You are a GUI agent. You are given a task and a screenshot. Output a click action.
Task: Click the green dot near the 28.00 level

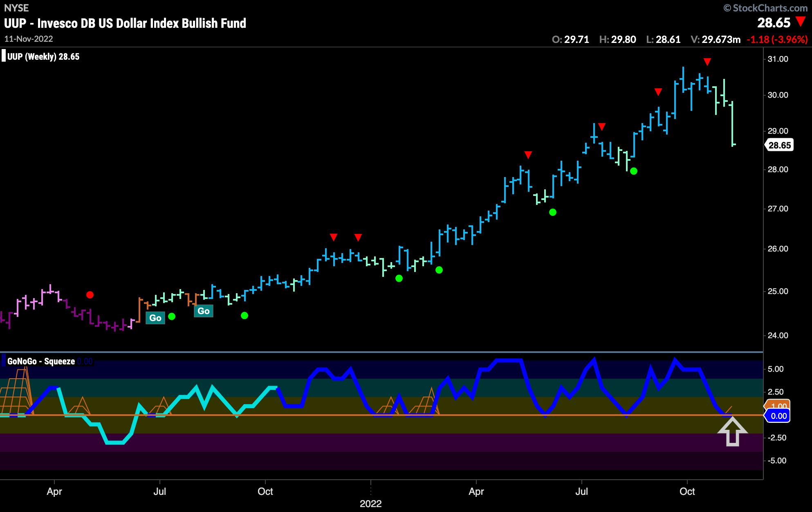point(634,171)
